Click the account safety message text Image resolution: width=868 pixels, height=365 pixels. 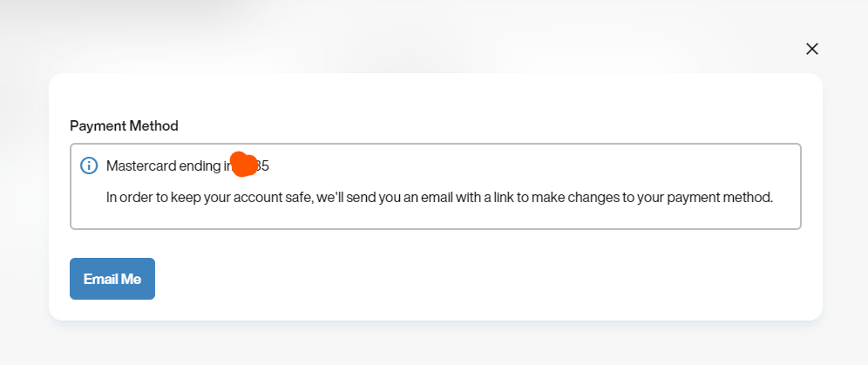439,197
